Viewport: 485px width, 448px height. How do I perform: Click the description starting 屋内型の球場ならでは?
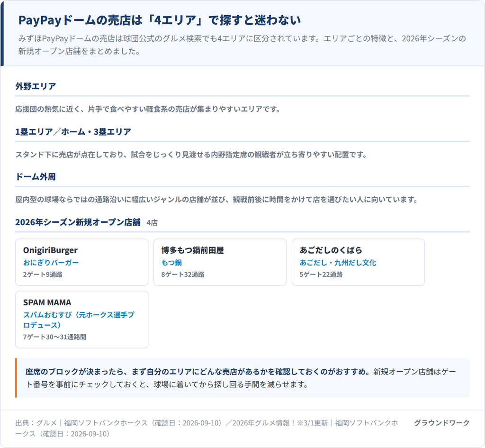pyautogui.click(x=216, y=200)
